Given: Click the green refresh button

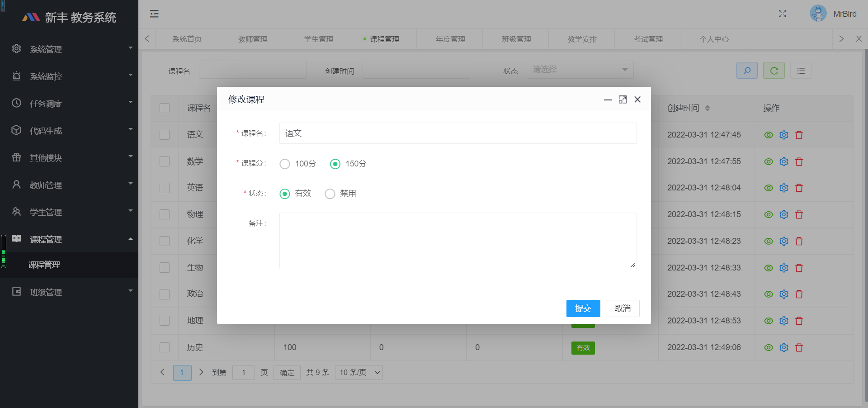Looking at the screenshot, I should coord(774,71).
